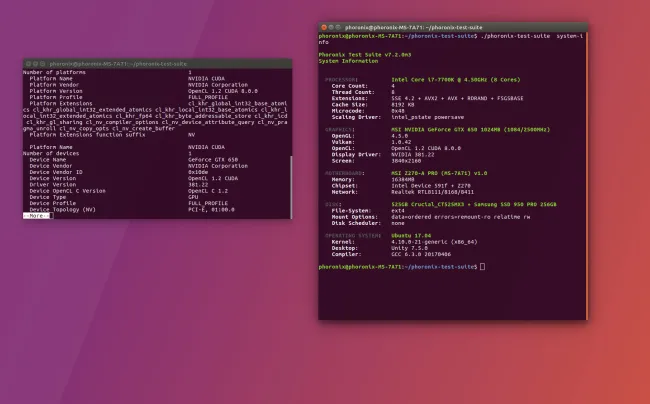
Task: Click the '4.10.0-21-generic (x86_64)' kernel value
Action: point(434,242)
